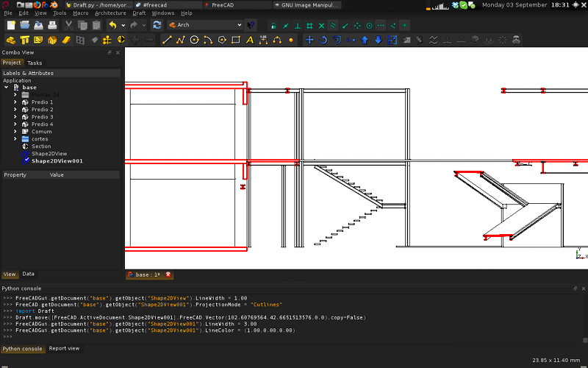
Task: Toggle snap to intersection
Action: pyautogui.click(x=321, y=26)
